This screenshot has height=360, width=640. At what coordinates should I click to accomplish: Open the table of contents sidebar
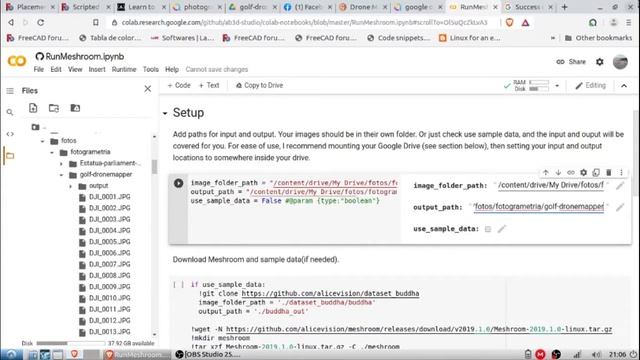[x=10, y=91]
